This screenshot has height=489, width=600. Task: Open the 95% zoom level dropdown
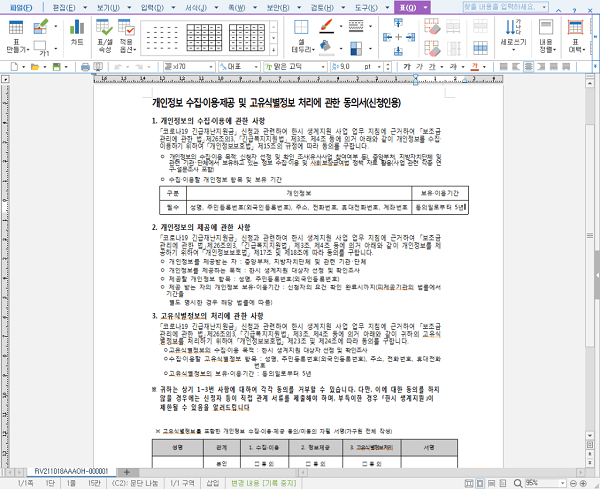(x=562, y=483)
